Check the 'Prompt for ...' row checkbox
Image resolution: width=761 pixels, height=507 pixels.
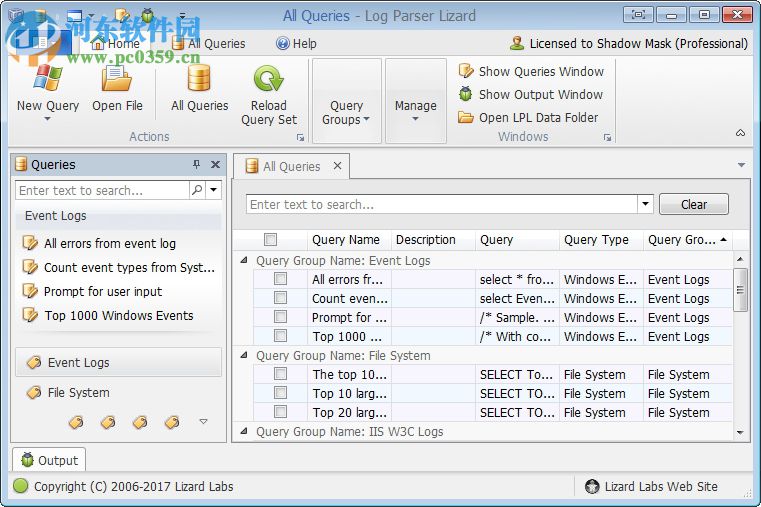pyautogui.click(x=281, y=316)
